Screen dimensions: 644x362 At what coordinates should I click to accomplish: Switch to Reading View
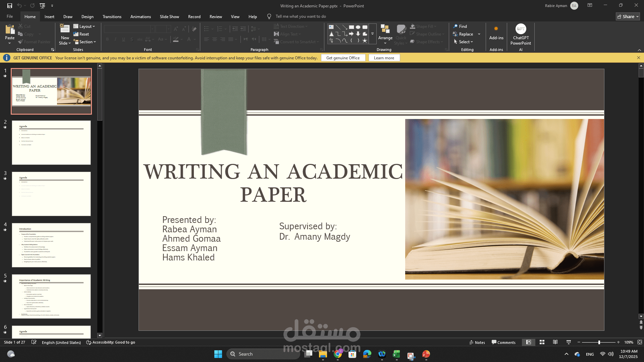tap(555, 342)
